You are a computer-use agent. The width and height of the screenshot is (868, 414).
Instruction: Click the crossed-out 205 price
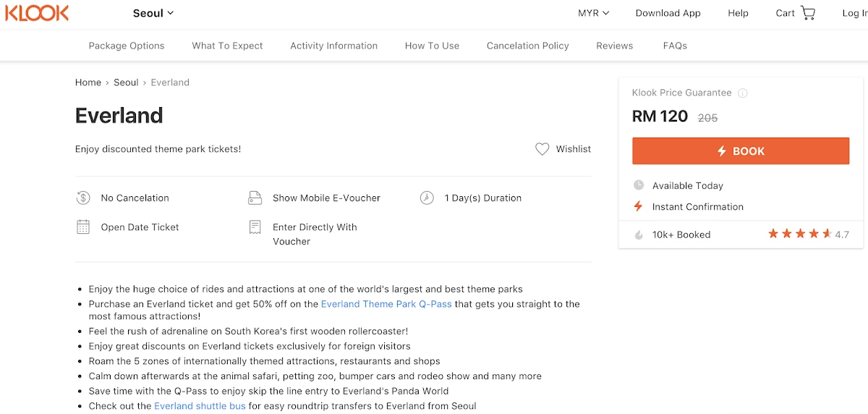click(707, 118)
